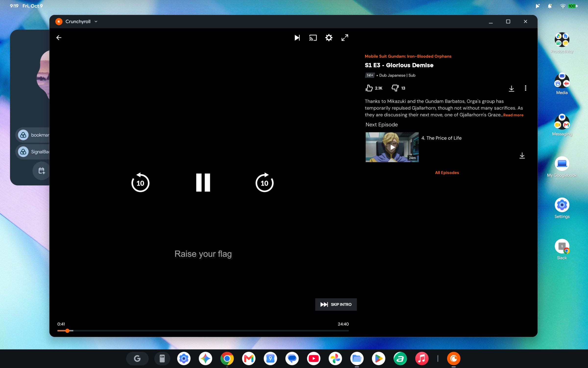Open Google Photos from the taskbar
Screen dimensions: 588x368
pyautogui.click(x=335, y=358)
